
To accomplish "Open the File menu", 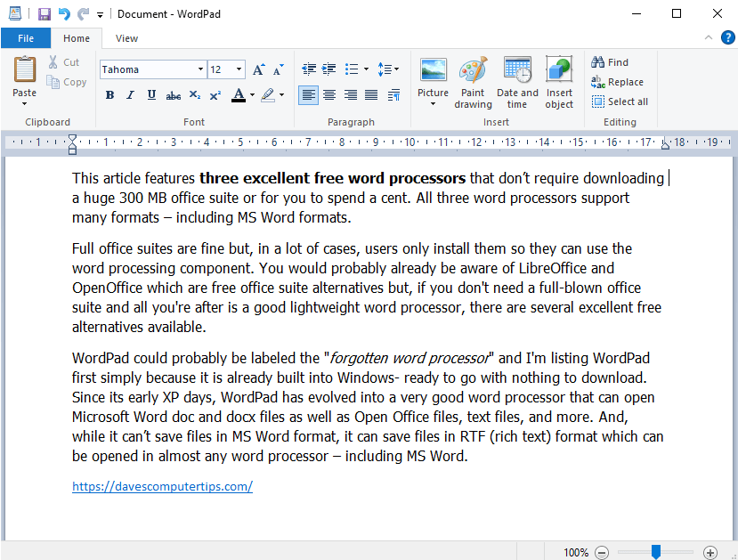I will point(26,38).
